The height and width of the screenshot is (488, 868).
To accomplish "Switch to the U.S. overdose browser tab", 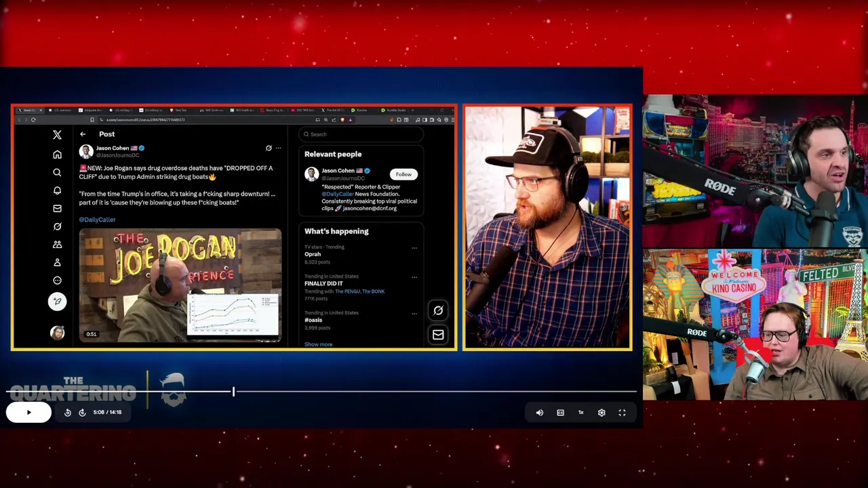I will [x=61, y=110].
